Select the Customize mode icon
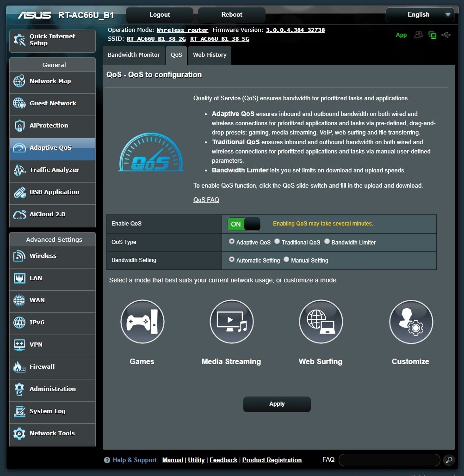 pyautogui.click(x=411, y=322)
